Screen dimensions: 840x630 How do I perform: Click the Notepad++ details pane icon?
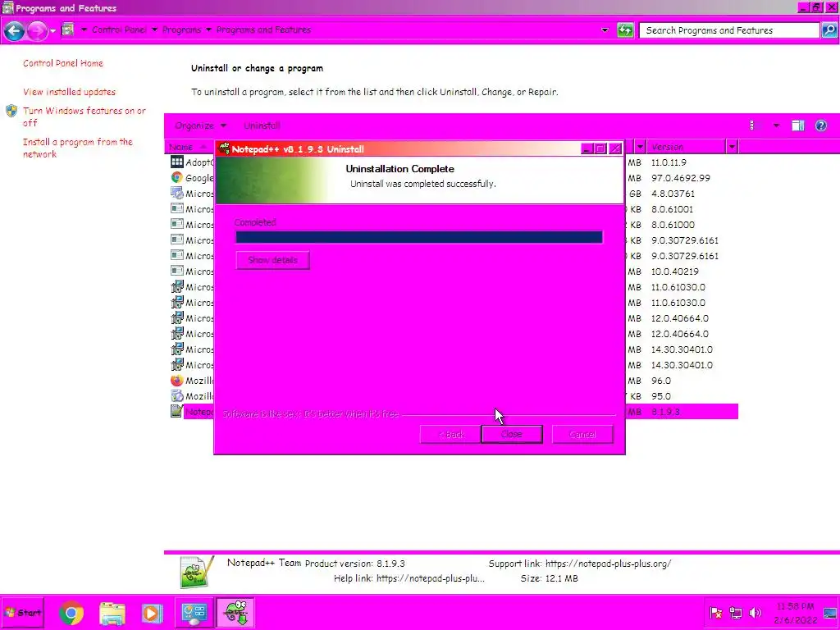(197, 572)
